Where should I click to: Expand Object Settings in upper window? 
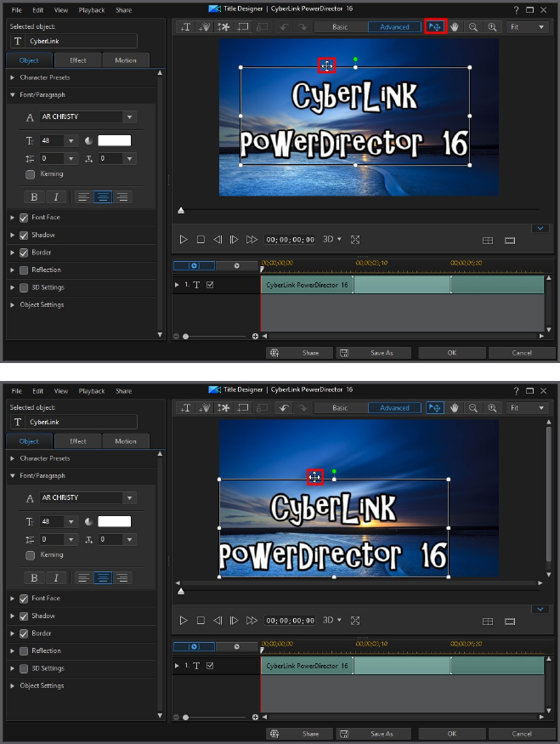pos(13,304)
